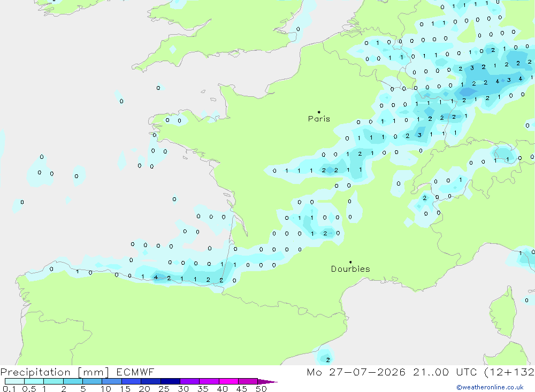535x392 pixels.
Task: Click the magenta 40 legend swatch
Action: tap(228, 381)
